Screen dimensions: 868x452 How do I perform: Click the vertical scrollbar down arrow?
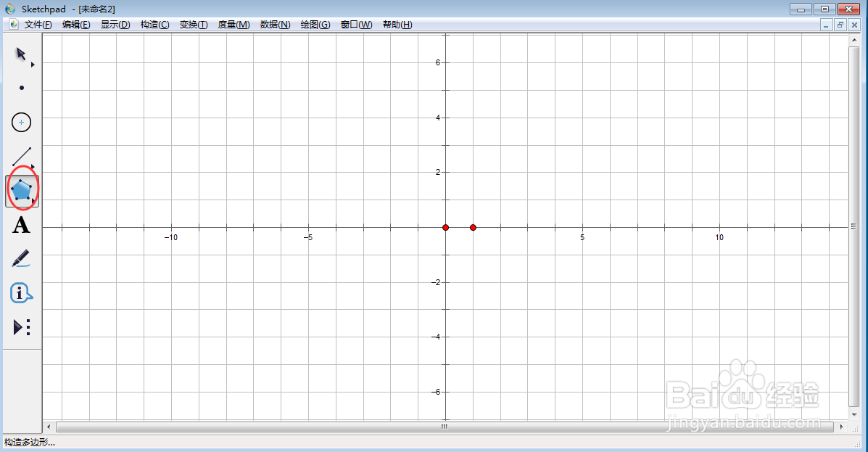[854, 414]
